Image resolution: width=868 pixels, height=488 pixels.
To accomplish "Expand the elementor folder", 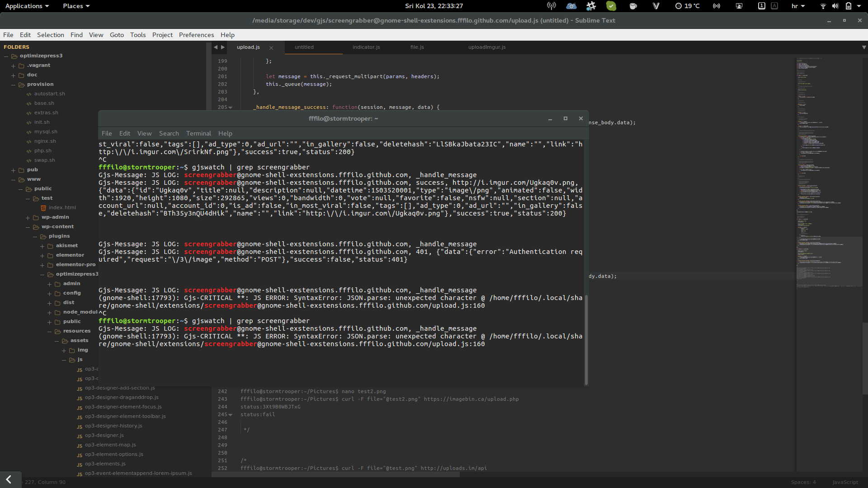I will (42, 255).
